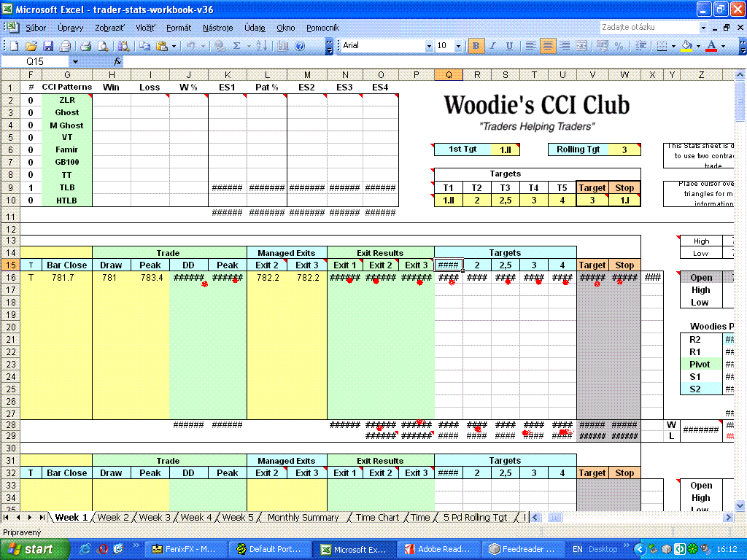Open the AutoSum functions dropdown arrow

(249, 46)
